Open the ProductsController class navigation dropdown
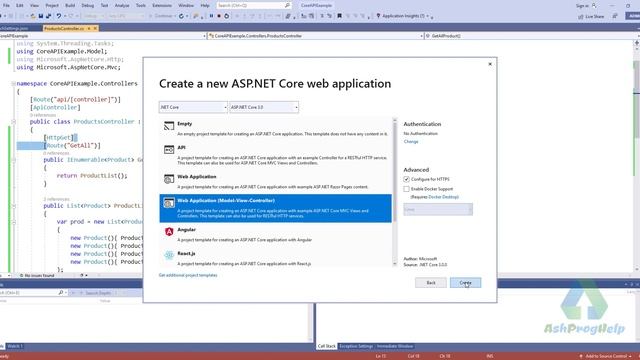The width and height of the screenshot is (640, 360). [x=316, y=36]
